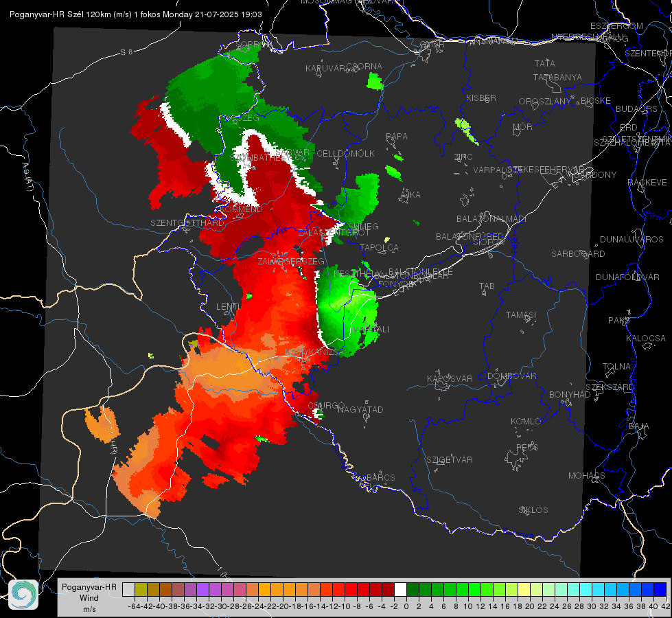Screen dimensions: 672x618
Task: Click the 'TAPOLCA' city label
Action: 379,247
